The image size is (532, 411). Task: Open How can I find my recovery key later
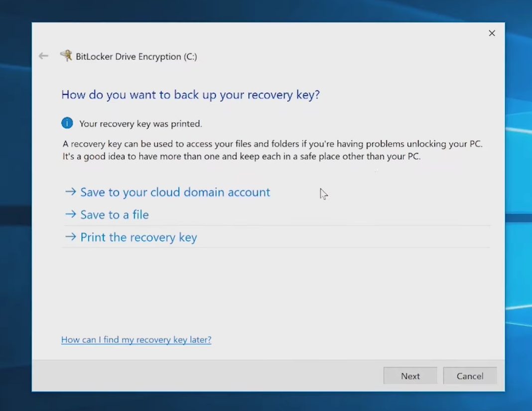point(136,339)
